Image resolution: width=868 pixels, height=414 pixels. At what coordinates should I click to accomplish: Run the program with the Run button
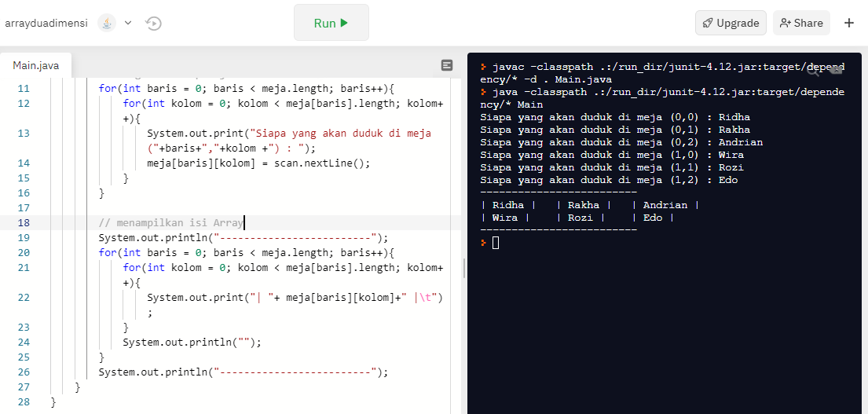[x=331, y=23]
